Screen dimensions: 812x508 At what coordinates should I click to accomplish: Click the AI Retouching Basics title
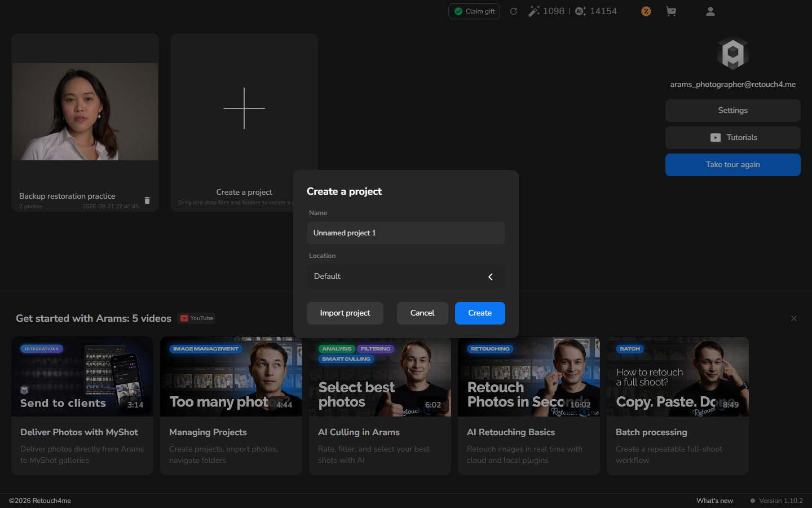[x=511, y=432]
